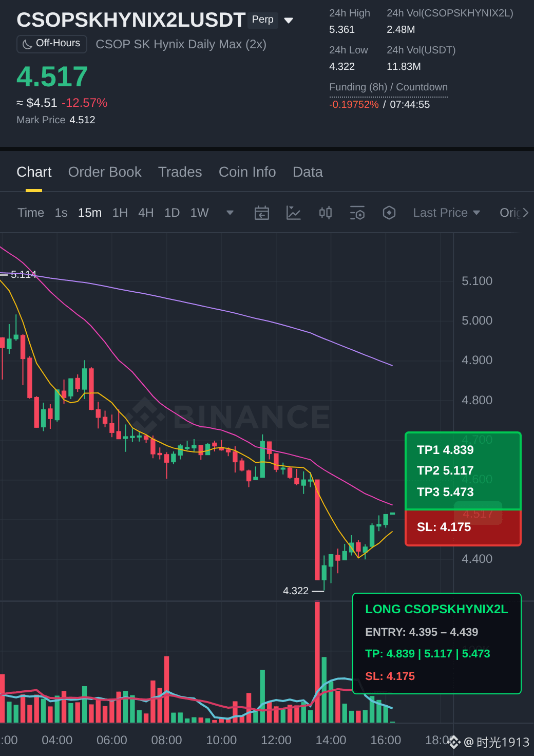The width and height of the screenshot is (534, 756).
Task: Tap the Off-Hours moon badge
Action: point(52,44)
